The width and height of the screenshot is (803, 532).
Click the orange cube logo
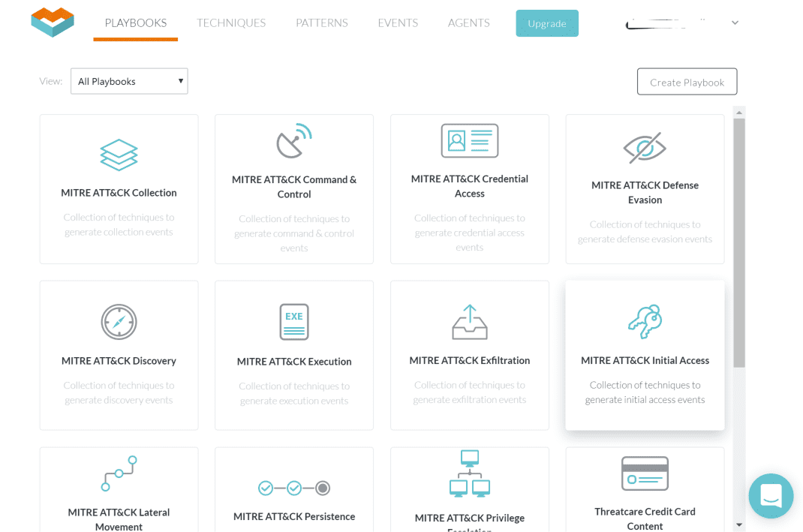pos(53,22)
